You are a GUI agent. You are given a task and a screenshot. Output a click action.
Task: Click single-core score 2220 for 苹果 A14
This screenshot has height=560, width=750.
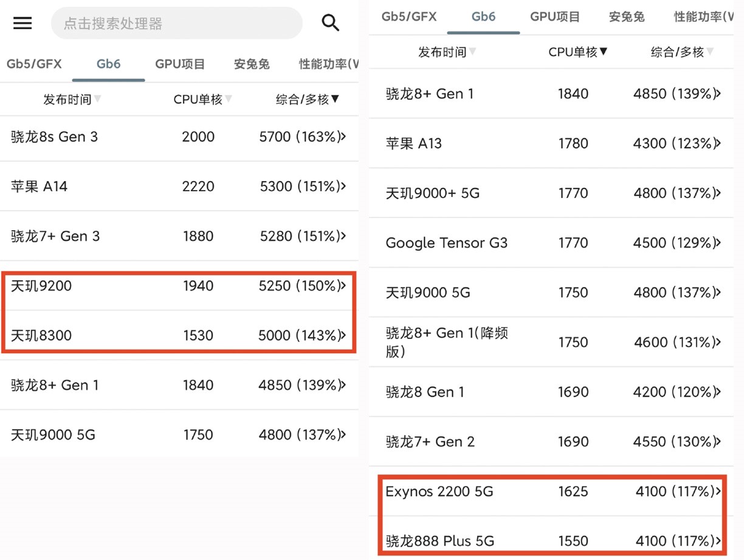point(198,186)
